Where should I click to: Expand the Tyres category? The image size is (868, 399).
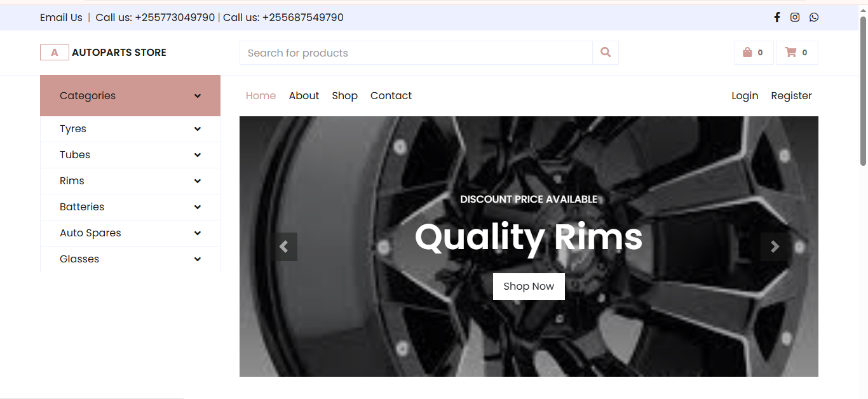point(130,129)
